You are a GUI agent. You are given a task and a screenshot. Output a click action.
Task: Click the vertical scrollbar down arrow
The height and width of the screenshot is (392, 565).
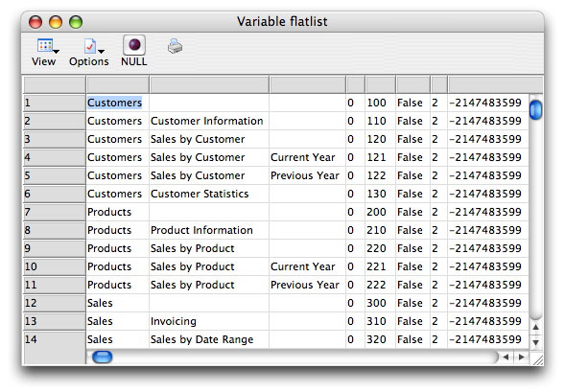[536, 343]
